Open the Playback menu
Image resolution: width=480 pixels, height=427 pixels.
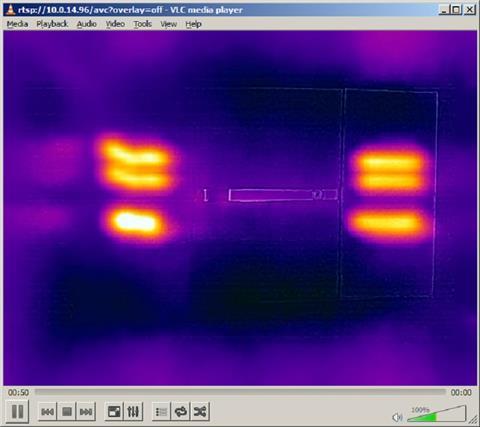tap(52, 24)
